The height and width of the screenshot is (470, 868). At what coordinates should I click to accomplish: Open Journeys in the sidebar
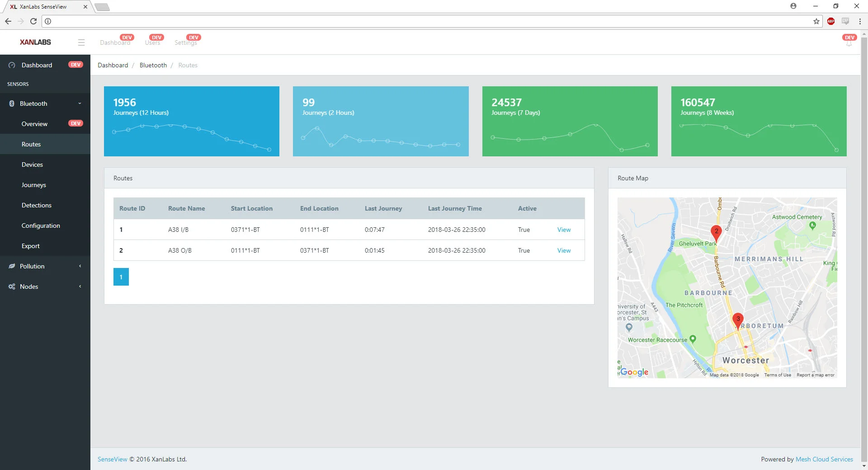coord(45,185)
